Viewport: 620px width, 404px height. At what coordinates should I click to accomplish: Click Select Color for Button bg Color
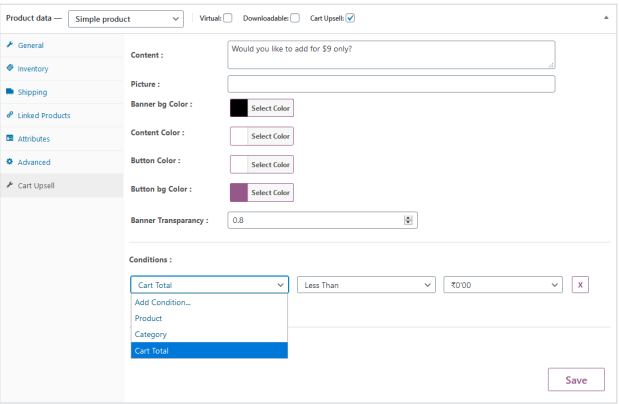coord(270,193)
